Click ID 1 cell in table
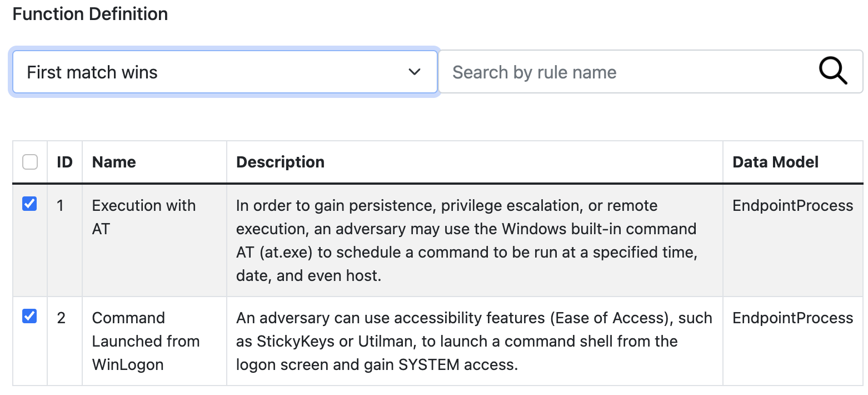 (x=61, y=205)
